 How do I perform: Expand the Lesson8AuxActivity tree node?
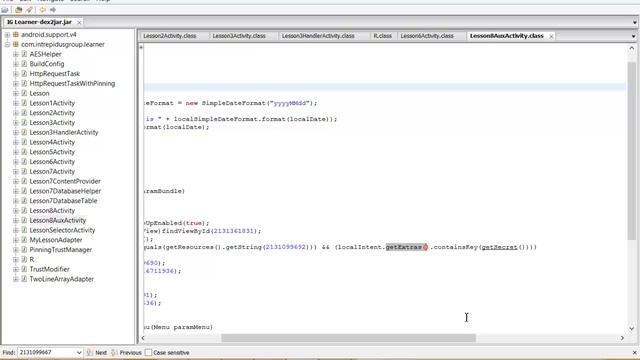16,221
